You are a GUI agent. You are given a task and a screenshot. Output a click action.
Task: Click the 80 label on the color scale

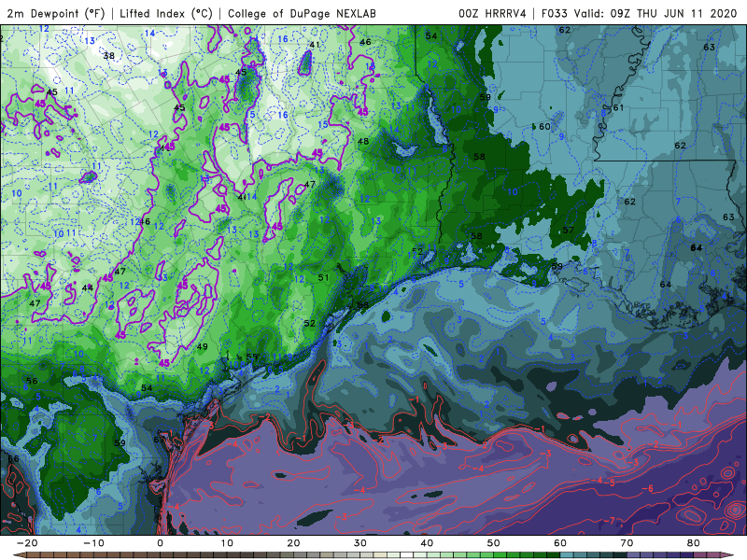694,543
